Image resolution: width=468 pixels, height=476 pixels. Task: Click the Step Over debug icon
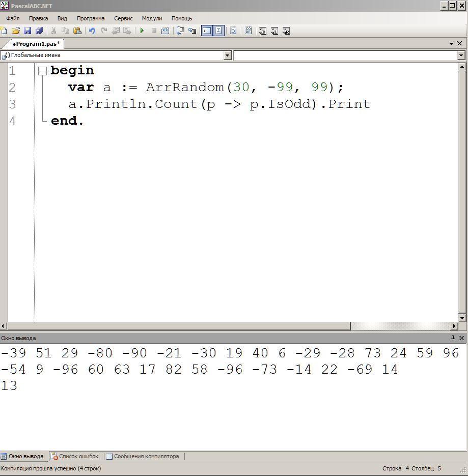point(180,31)
